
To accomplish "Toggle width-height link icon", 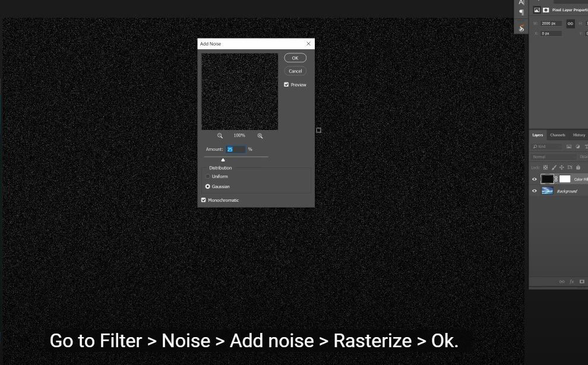I will coord(570,24).
